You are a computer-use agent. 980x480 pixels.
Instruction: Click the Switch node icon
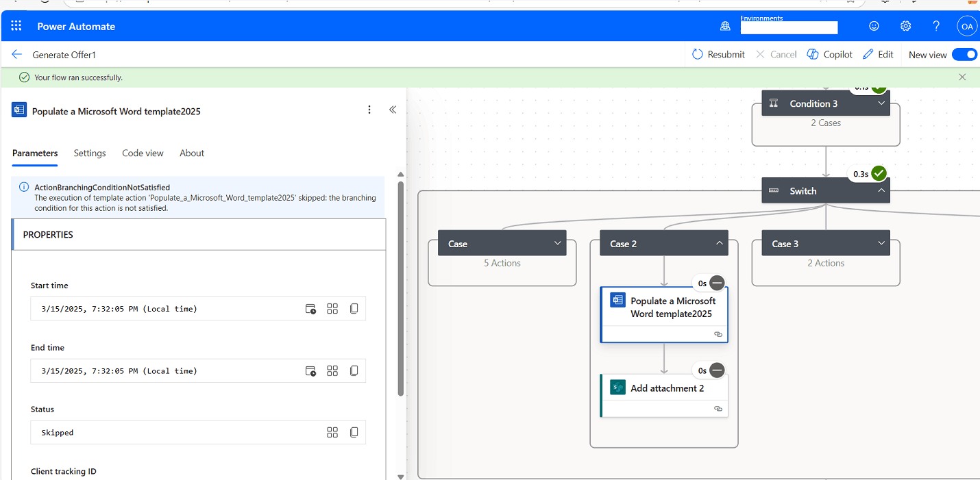774,191
